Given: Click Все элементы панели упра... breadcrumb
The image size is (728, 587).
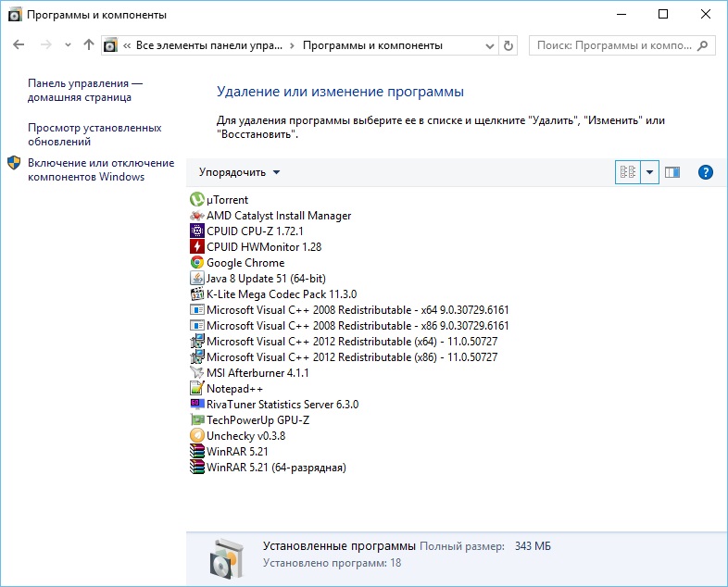Looking at the screenshot, I should (x=209, y=45).
